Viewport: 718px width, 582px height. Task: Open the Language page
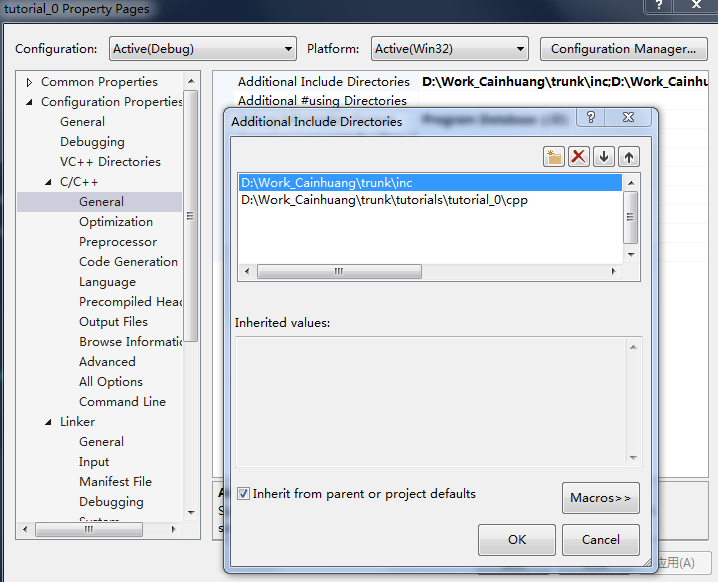[107, 282]
